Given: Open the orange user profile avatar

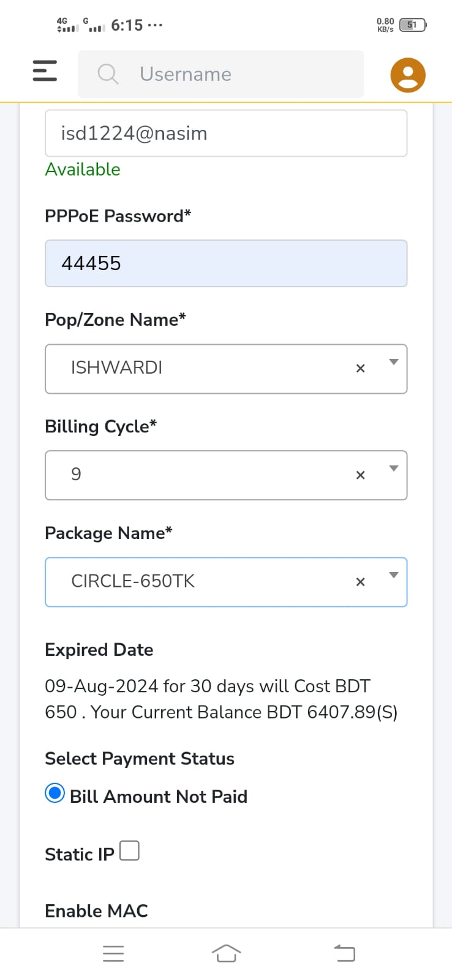Looking at the screenshot, I should click(408, 75).
